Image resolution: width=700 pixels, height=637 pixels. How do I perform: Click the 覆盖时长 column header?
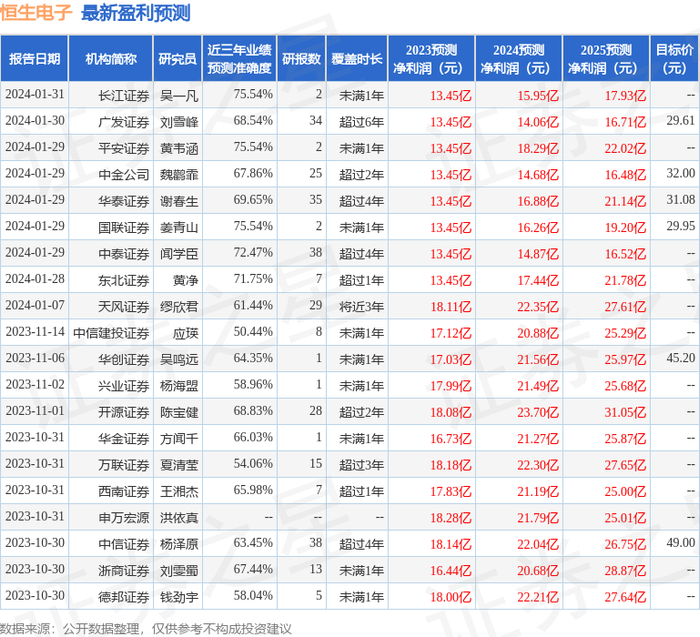coord(357,59)
